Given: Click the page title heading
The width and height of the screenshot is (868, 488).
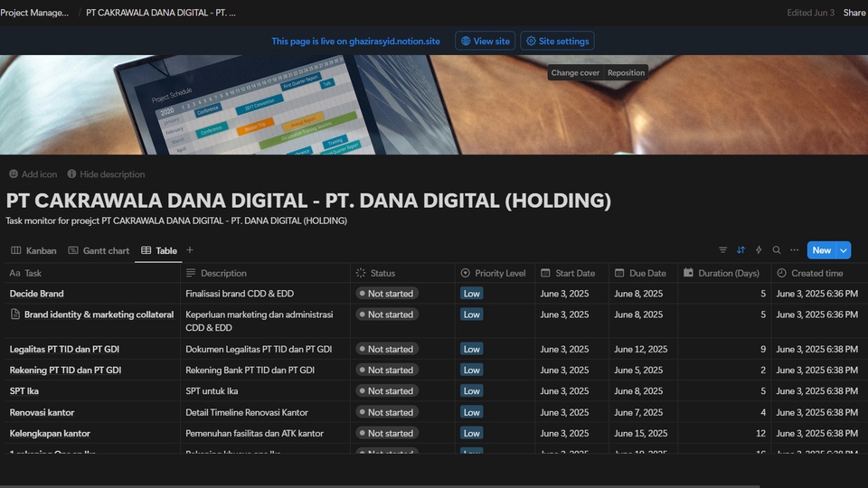Looking at the screenshot, I should pyautogui.click(x=308, y=201).
